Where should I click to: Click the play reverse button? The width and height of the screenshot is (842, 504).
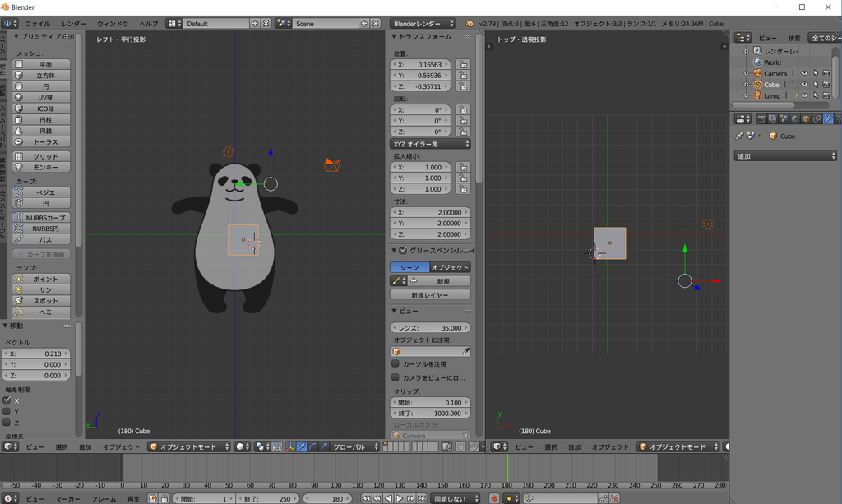(388, 498)
